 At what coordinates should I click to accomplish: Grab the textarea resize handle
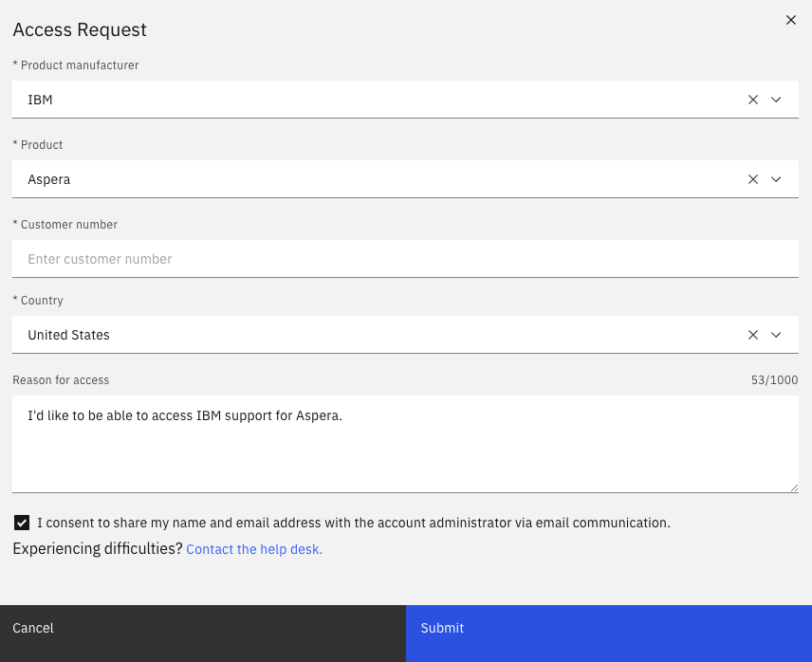[794, 488]
